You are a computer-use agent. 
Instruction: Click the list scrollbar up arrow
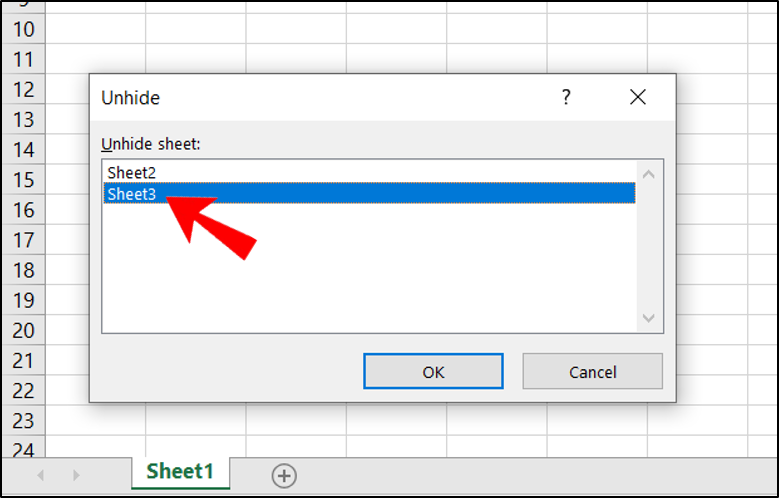point(648,174)
